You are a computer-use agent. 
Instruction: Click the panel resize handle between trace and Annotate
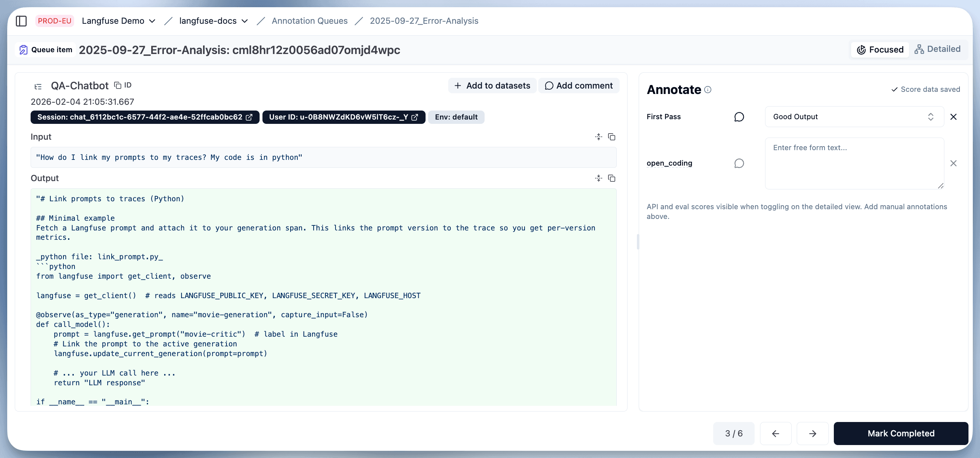[x=638, y=242]
